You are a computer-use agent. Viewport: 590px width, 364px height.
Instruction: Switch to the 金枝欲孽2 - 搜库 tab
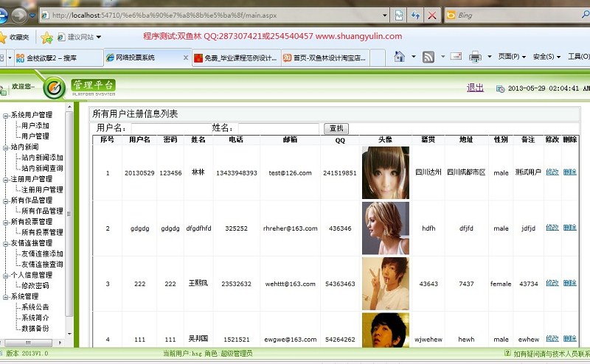(x=58, y=58)
